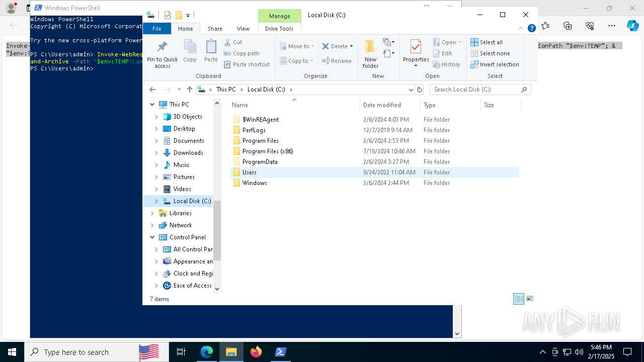Viewport: 644px width, 362px height.
Task: Open Recent locations dropdown arrow
Action: [x=179, y=89]
